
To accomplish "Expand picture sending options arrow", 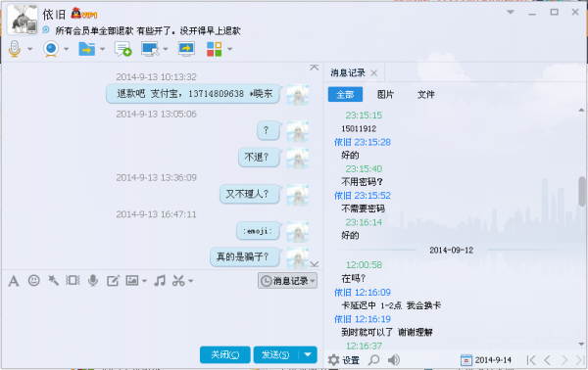I will [x=144, y=281].
